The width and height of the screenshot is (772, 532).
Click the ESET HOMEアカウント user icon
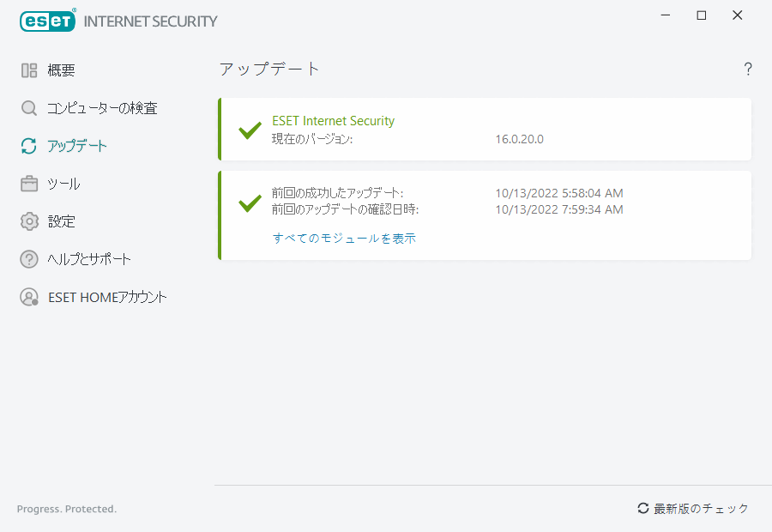[29, 297]
